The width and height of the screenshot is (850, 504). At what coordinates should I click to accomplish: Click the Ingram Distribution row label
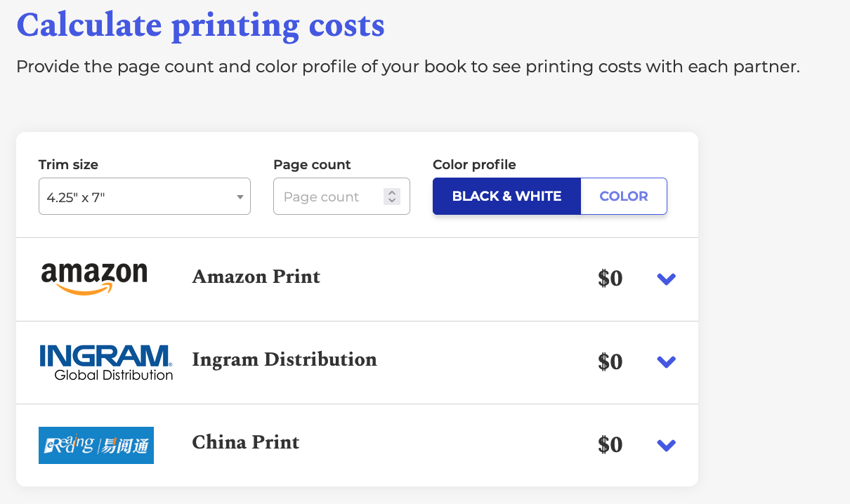284,359
